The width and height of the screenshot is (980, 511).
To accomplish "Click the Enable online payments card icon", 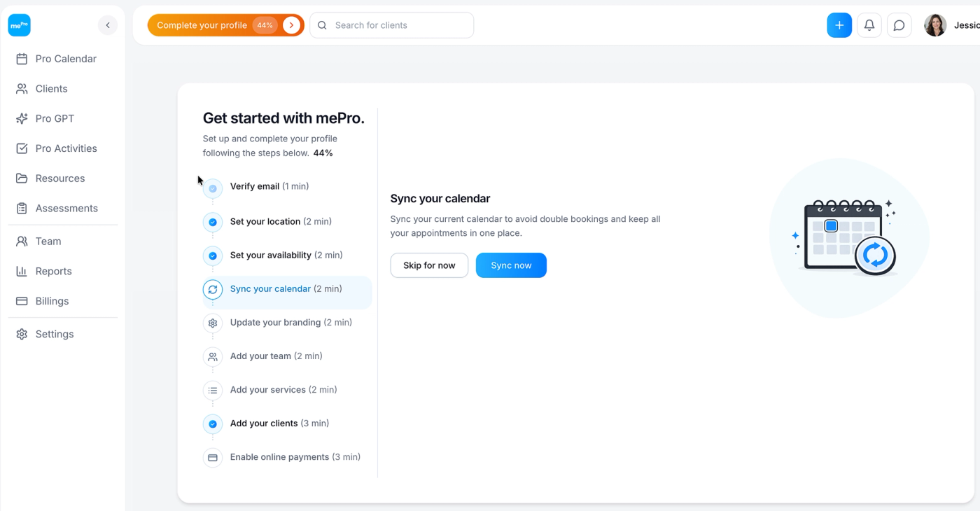I will click(x=213, y=457).
